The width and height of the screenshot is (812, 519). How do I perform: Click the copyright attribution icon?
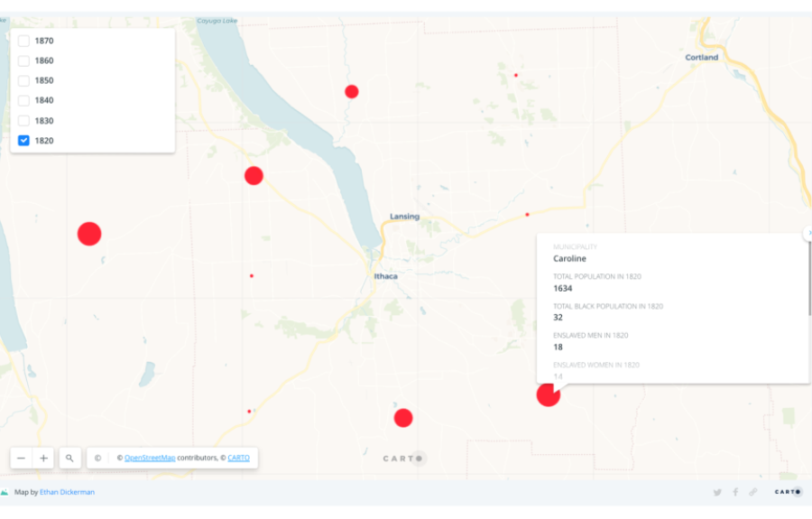coord(98,459)
